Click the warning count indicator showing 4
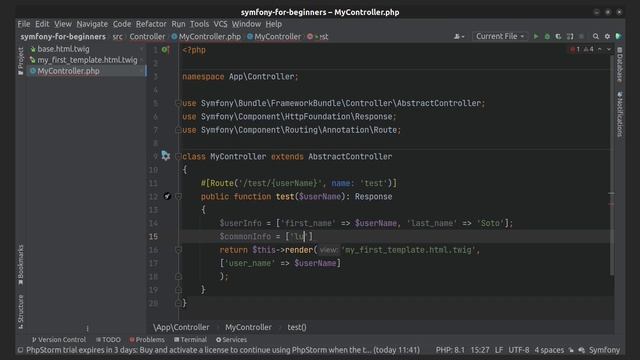 [589, 49]
